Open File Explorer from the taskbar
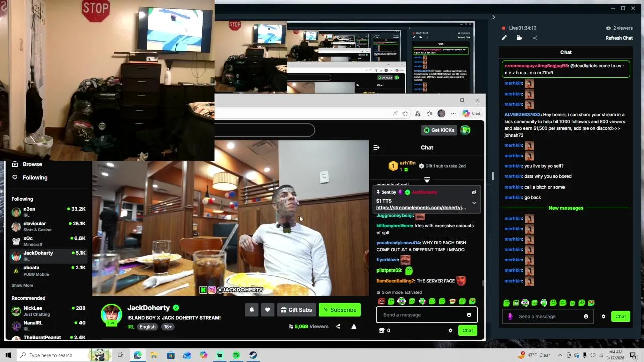The height and width of the screenshot is (362, 644). (154, 355)
